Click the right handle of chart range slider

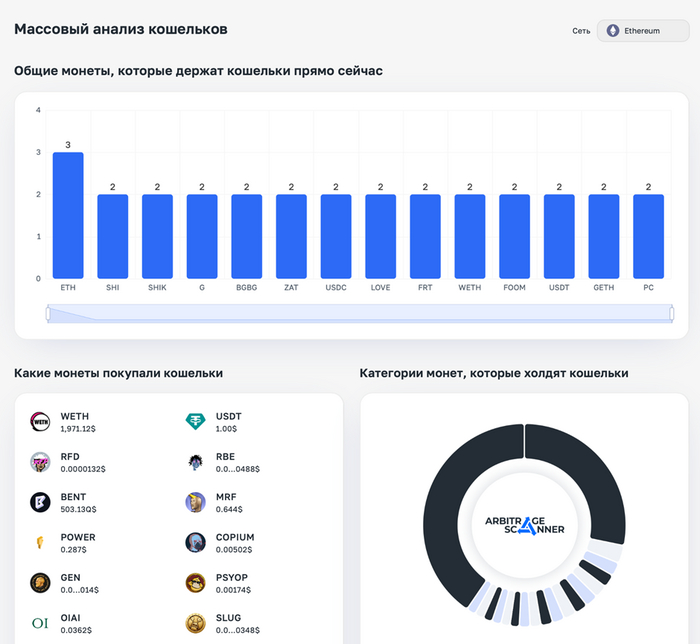tap(672, 314)
